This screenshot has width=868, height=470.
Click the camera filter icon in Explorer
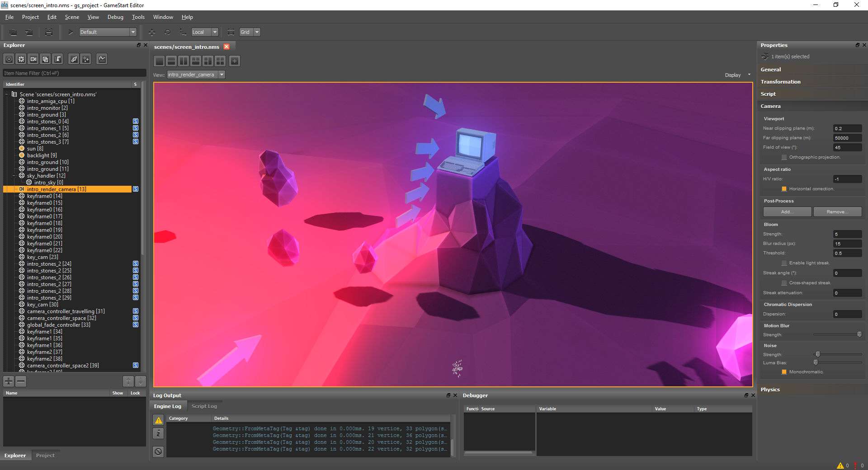point(33,59)
